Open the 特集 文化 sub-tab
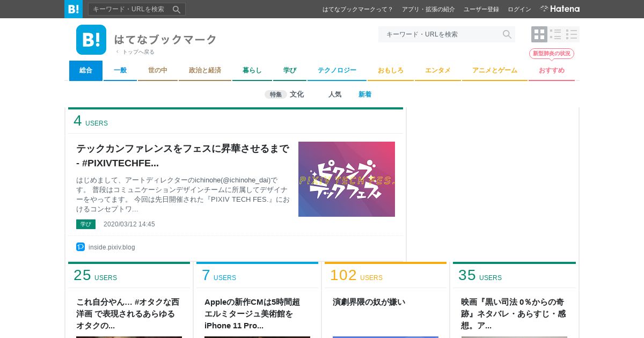This screenshot has width=644, height=338. click(x=284, y=94)
